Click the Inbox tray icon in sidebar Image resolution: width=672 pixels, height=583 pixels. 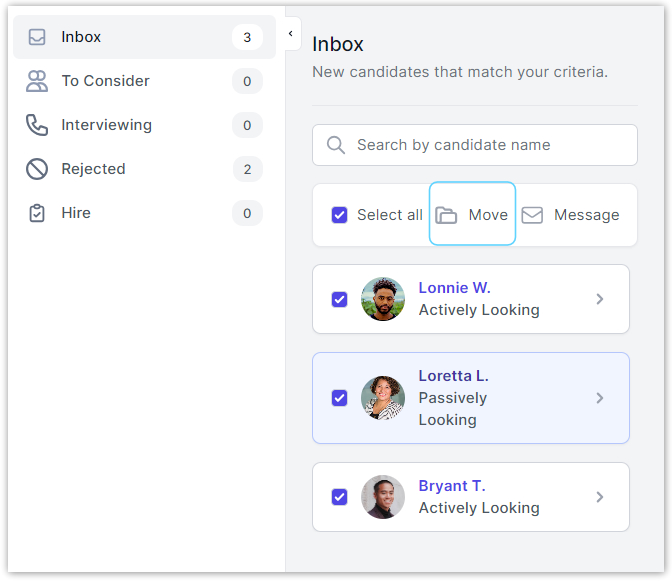37,37
